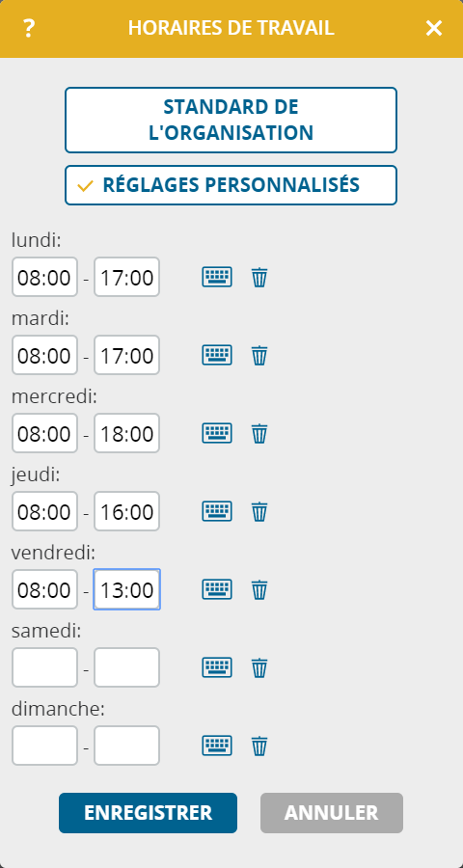The width and height of the screenshot is (463, 868).
Task: Clear jeudi hours using trash icon
Action: pos(259,511)
